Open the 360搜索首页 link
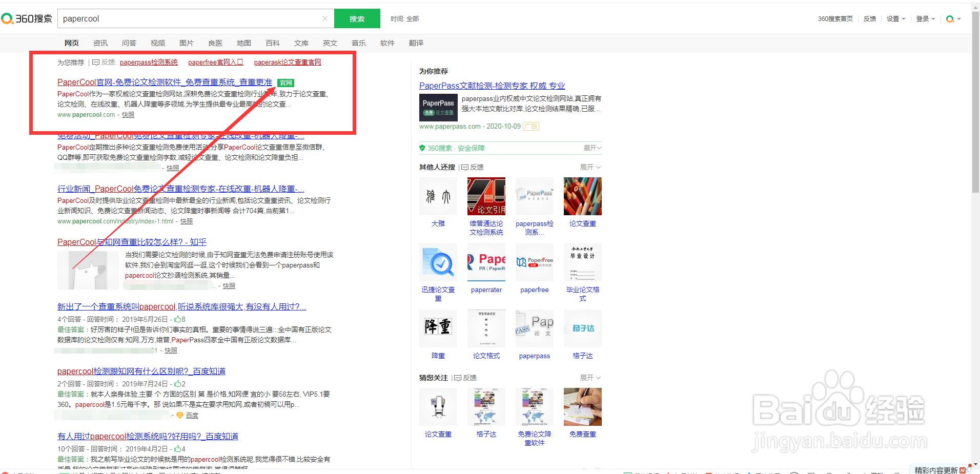 (x=835, y=18)
